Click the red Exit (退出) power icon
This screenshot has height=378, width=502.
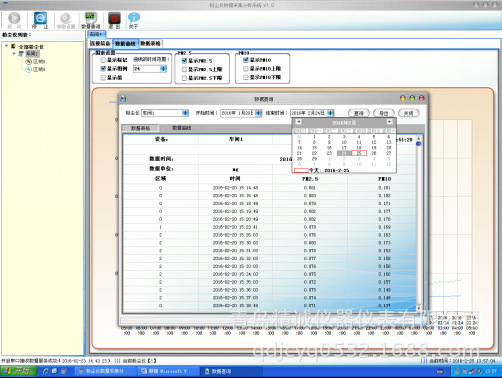114,18
